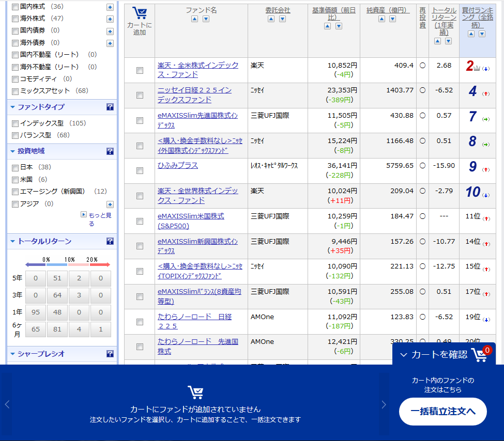The height and width of the screenshot is (441, 504).
Task: Click the right carousel arrow in cart panel
Action: click(x=384, y=404)
